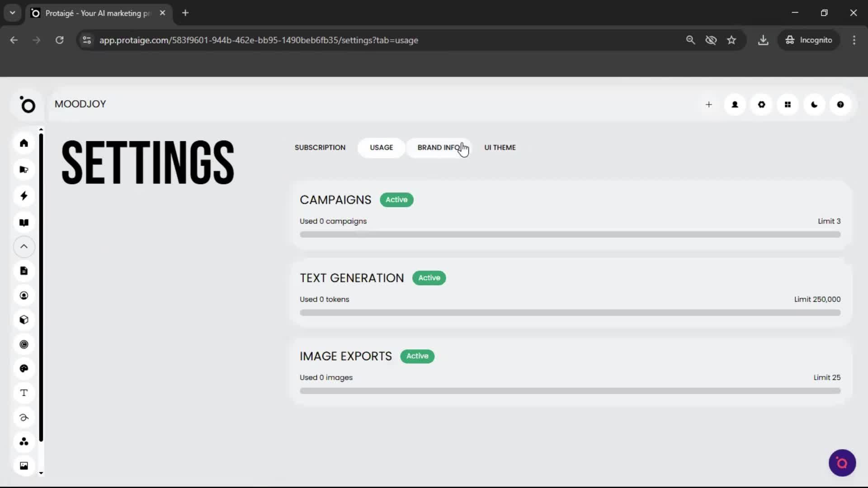
Task: Click the Image Exports usage progress bar
Action: point(570,390)
